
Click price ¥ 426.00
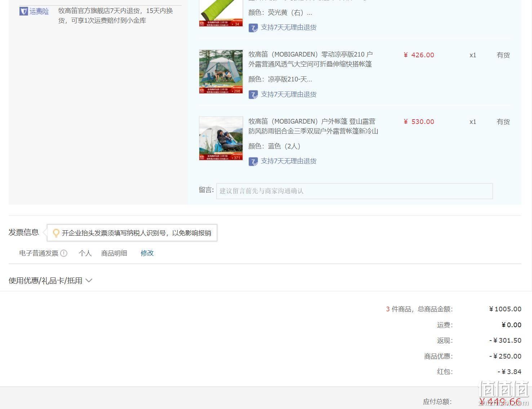pyautogui.click(x=419, y=55)
